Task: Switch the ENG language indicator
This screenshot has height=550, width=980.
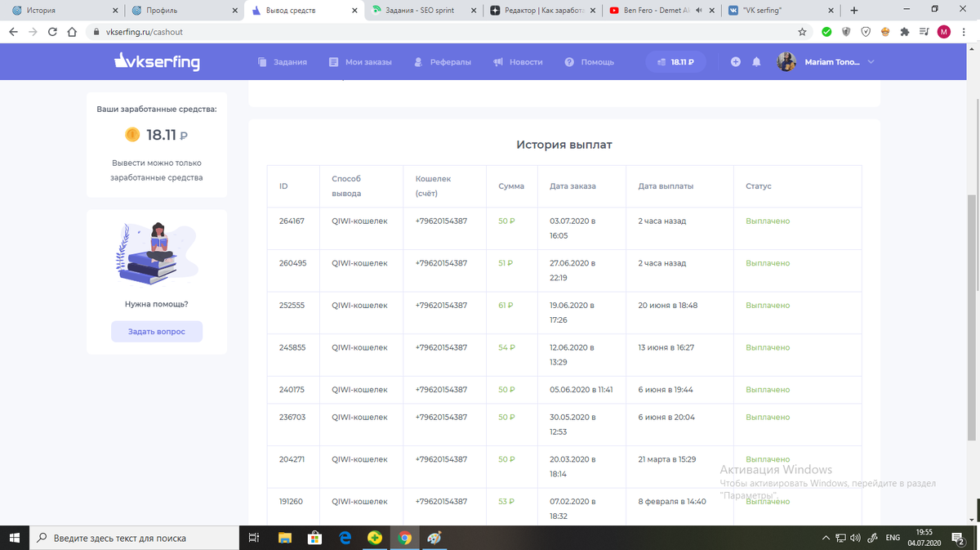Action: click(x=893, y=538)
